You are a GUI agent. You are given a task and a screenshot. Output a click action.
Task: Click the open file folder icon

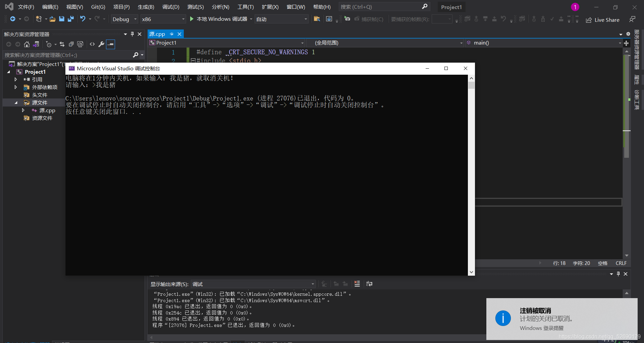pyautogui.click(x=52, y=19)
